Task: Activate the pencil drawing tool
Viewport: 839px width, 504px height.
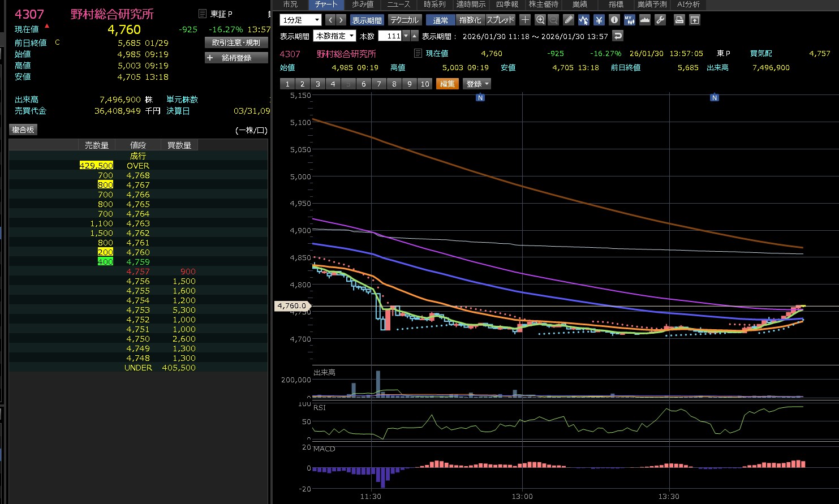Action: (x=569, y=20)
